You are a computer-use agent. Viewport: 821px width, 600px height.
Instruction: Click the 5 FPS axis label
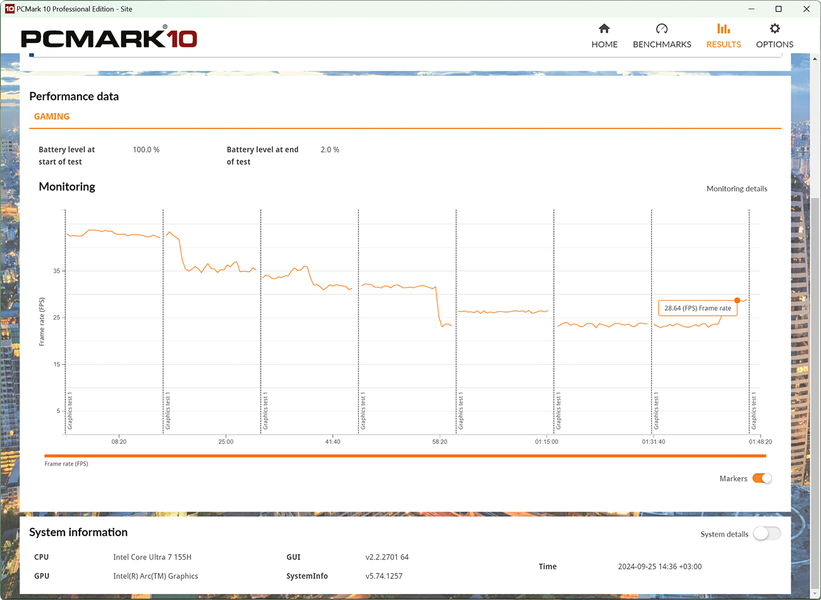[58, 411]
